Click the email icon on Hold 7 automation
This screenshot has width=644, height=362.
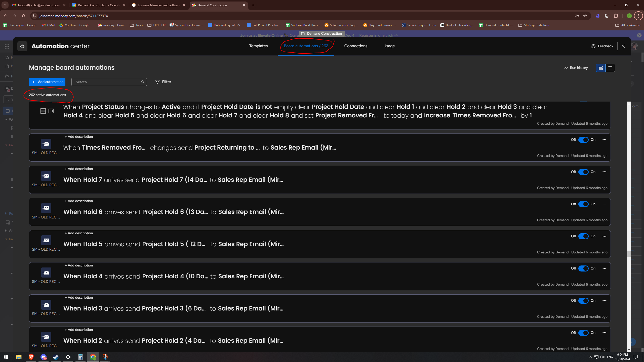tap(46, 176)
